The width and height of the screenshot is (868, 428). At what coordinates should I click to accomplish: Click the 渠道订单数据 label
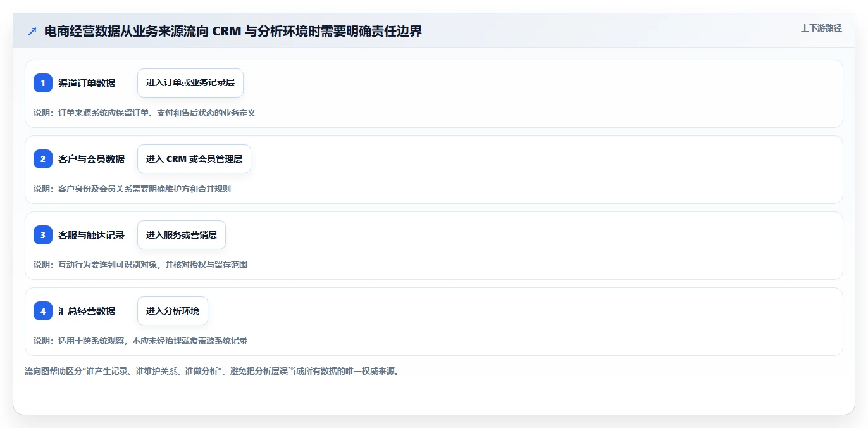click(87, 83)
